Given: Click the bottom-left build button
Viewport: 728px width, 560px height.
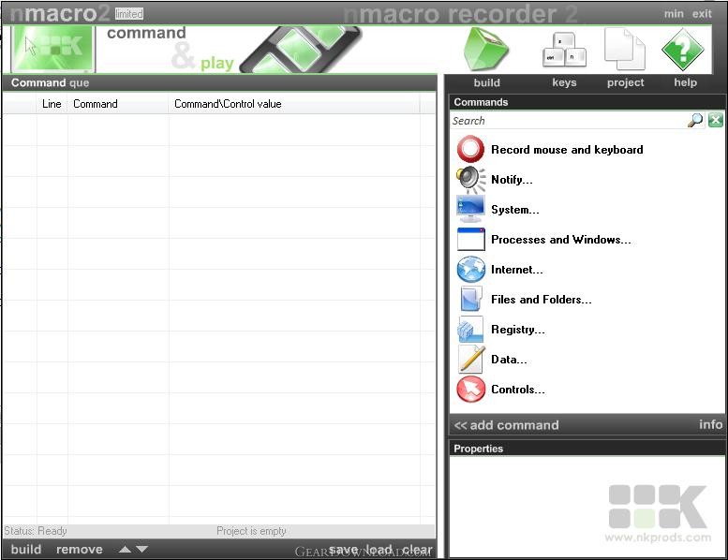Looking at the screenshot, I should [26, 550].
